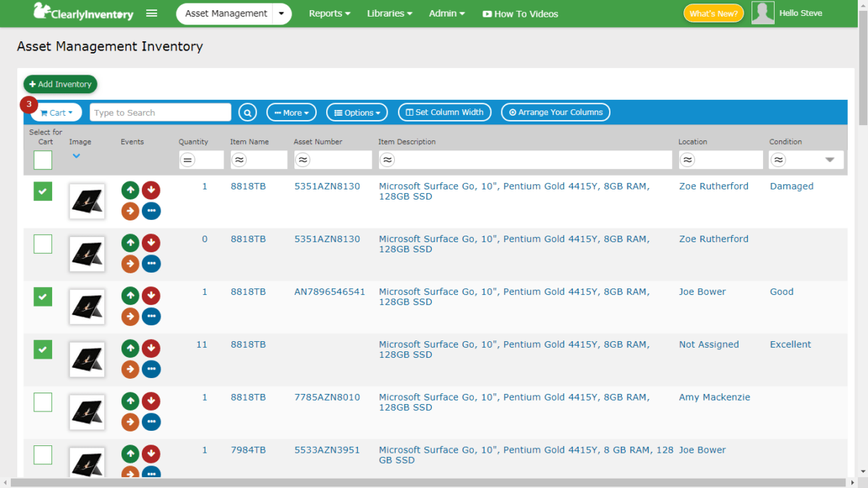Uncheck cart checkbox for Damaged Zoe Rutherford row
Viewport: 868px width, 488px height.
pos(43,192)
